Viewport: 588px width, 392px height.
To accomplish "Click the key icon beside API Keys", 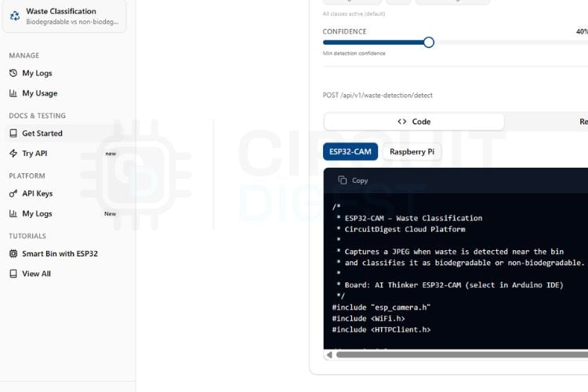I will 13,193.
